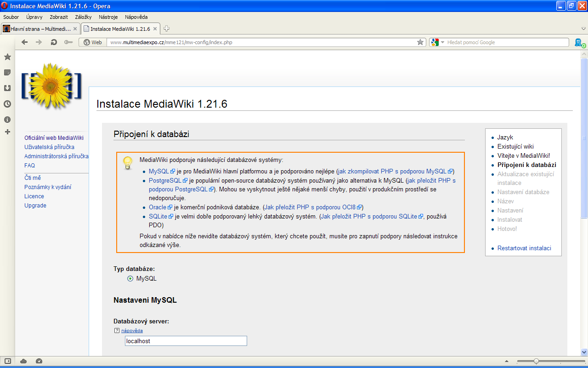Open the Notes panel in sidebar
The height and width of the screenshot is (368, 588).
click(x=7, y=73)
